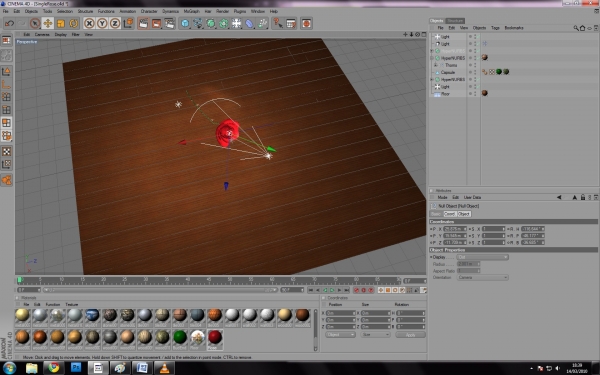Render the active view clapperboard icon

(x=143, y=24)
